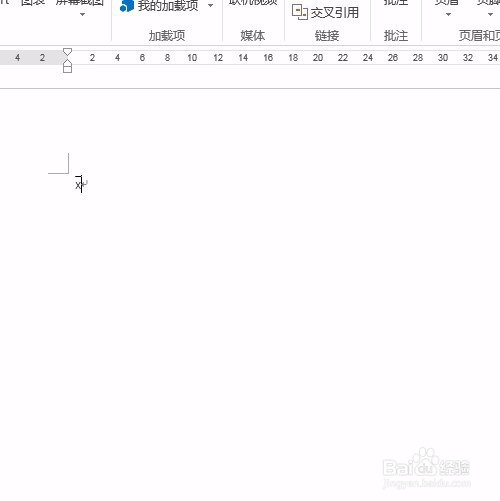
Task: Click the Left Indent box on ruler
Action: [67, 69]
